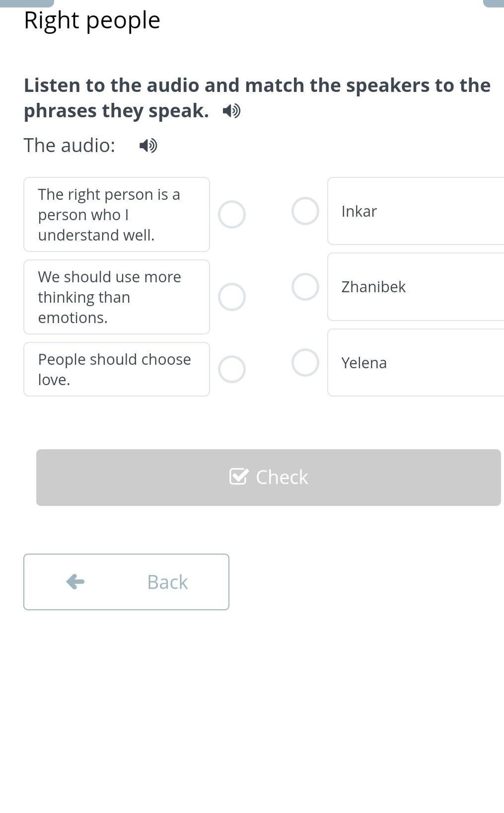Screen dimensions: 504x813
Task: Select circle next to "thinking than emotions" phrase
Action: (x=232, y=297)
